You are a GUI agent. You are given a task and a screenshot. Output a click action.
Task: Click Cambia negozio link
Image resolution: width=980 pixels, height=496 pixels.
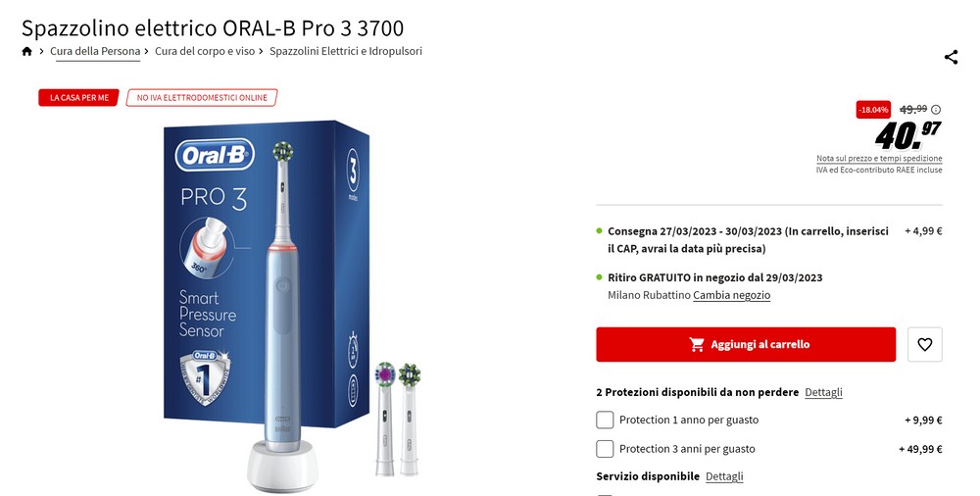731,295
